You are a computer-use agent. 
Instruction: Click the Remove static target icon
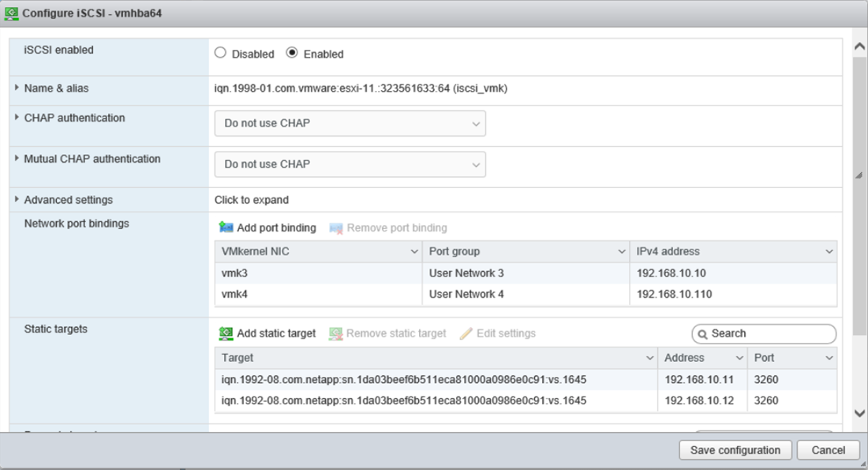[338, 333]
